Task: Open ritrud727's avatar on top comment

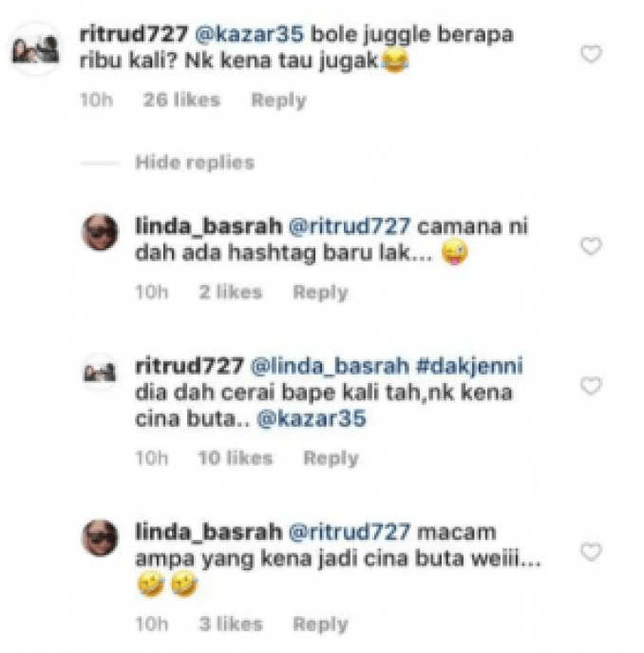Action: click(36, 49)
